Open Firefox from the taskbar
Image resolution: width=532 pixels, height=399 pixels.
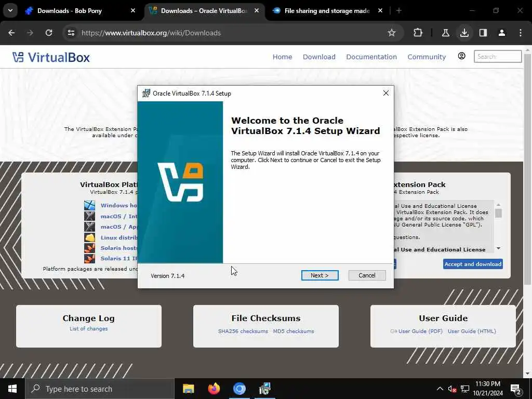214,389
